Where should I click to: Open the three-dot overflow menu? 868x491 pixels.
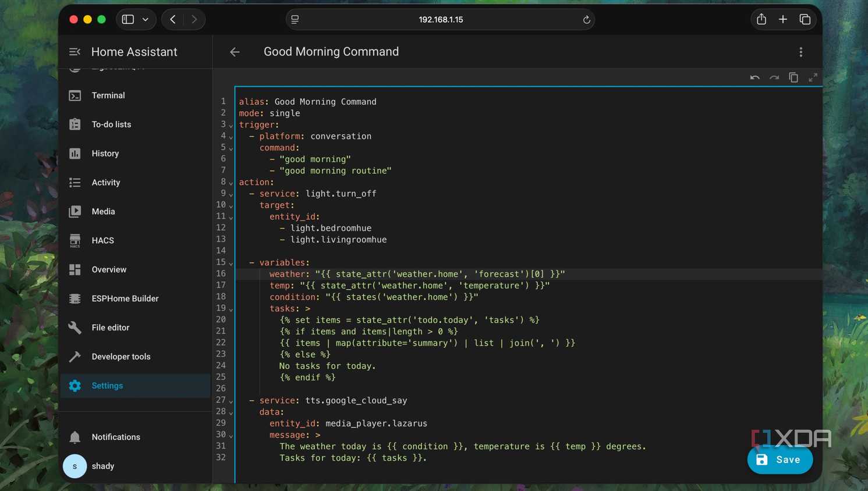click(x=801, y=52)
